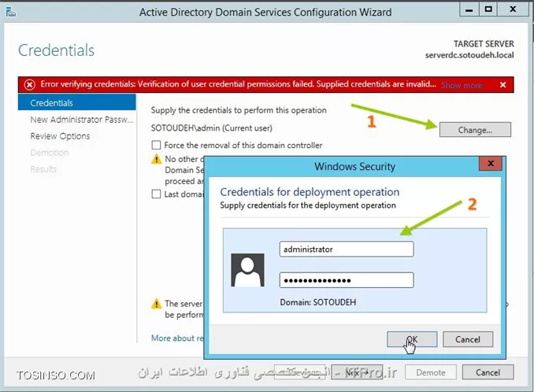Screen dimensions: 534x392
Task: Click 'Credentials for deployment operation' heading
Action: tap(310, 192)
